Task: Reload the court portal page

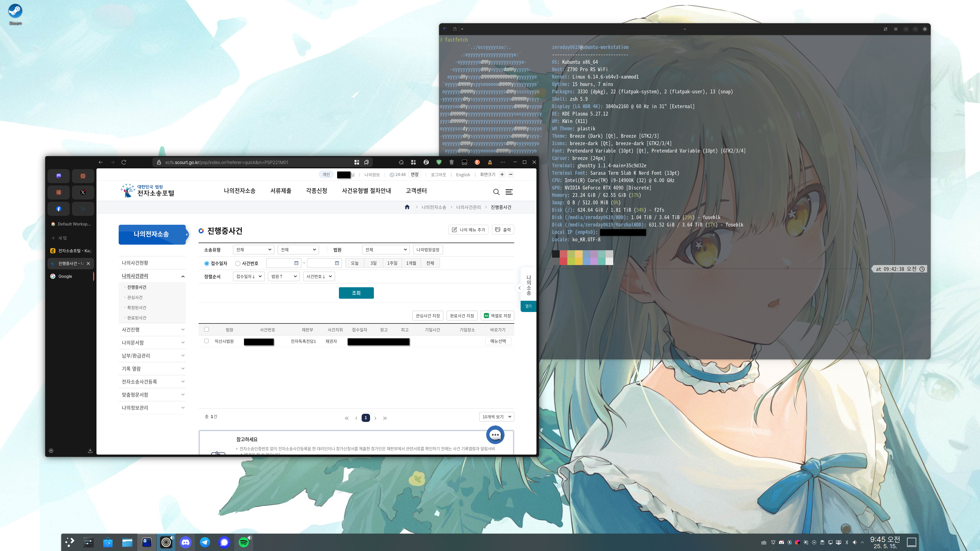Action: click(x=124, y=162)
